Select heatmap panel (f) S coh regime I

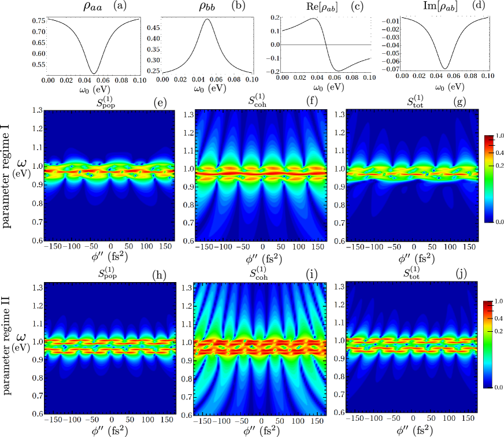click(x=261, y=175)
